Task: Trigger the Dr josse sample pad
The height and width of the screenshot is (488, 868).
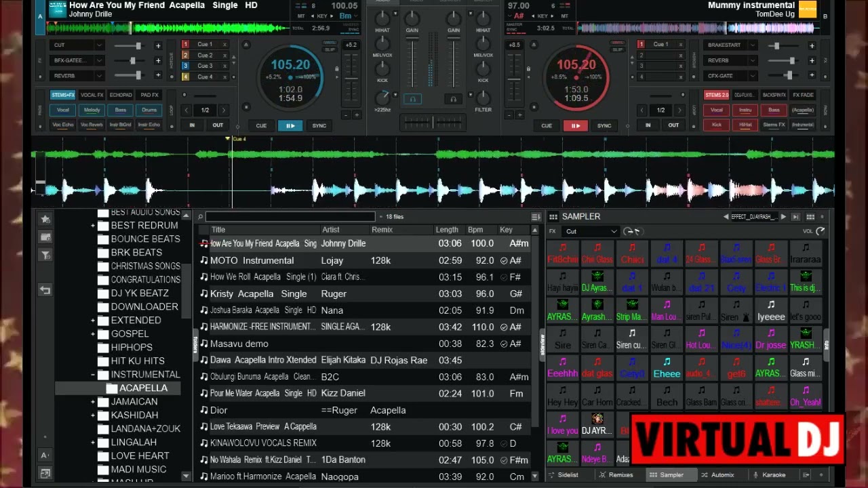Action: [x=770, y=340]
